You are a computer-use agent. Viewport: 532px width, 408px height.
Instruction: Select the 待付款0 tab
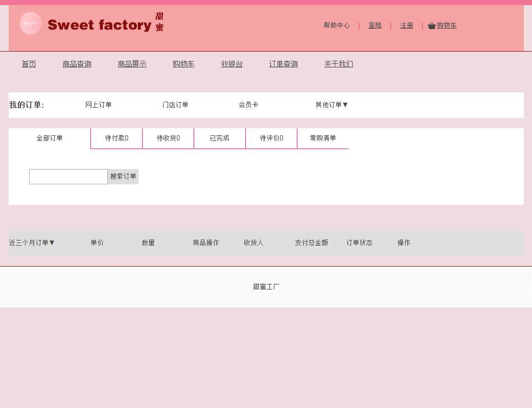pyautogui.click(x=117, y=138)
